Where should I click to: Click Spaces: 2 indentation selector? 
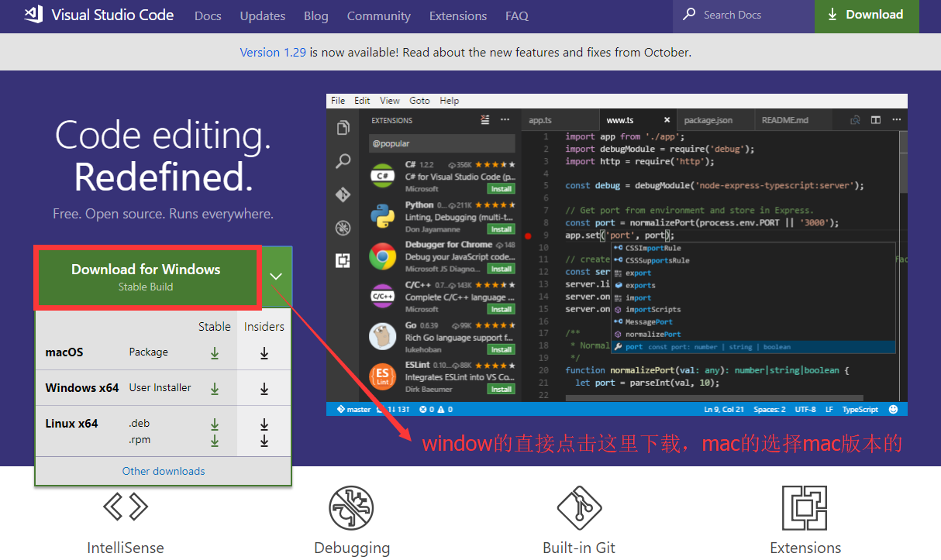770,409
